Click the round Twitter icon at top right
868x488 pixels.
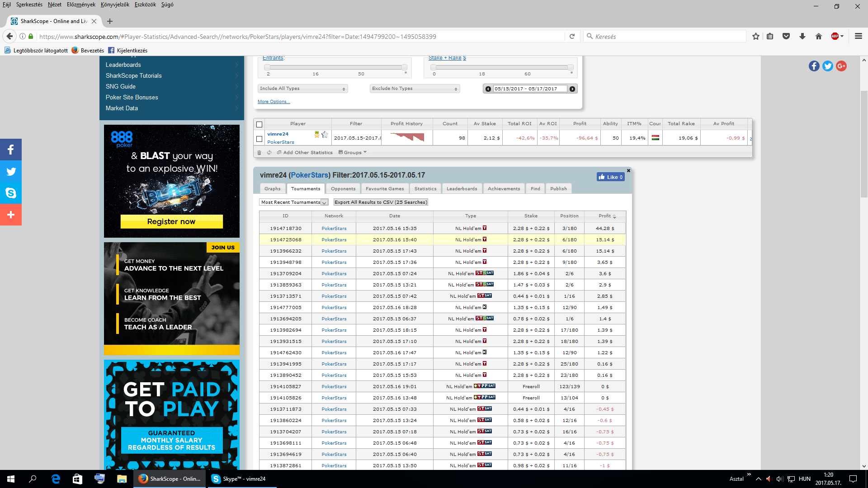click(828, 66)
